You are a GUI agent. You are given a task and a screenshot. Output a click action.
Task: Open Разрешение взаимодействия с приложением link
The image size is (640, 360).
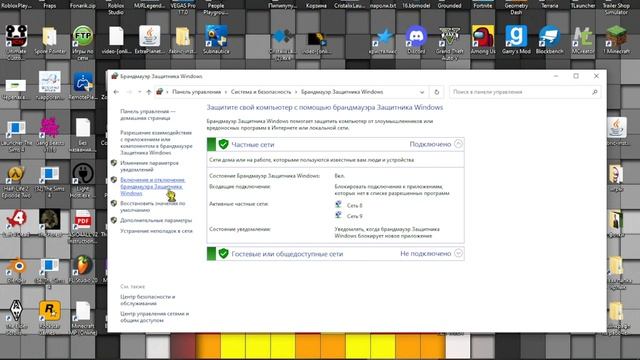(x=156, y=142)
